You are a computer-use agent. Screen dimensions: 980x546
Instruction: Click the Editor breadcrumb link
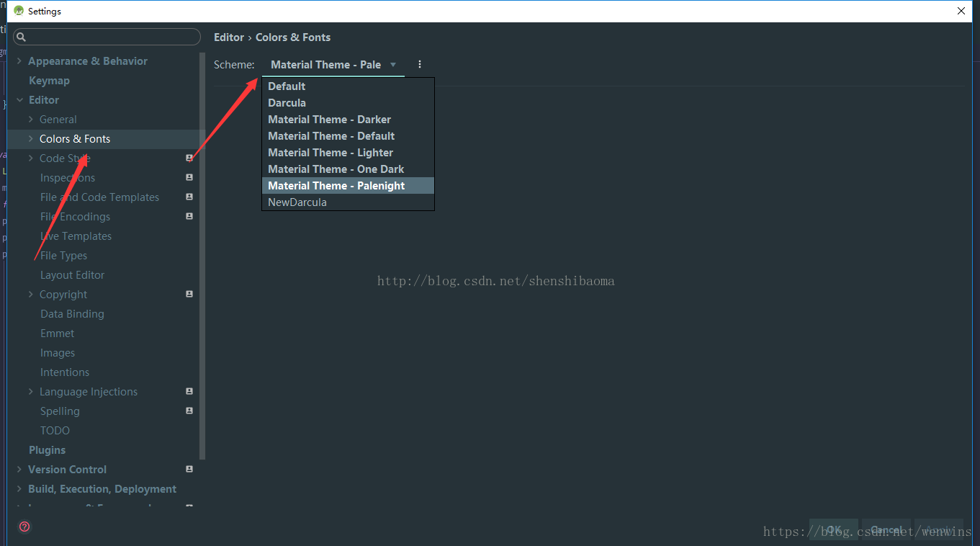click(x=229, y=37)
